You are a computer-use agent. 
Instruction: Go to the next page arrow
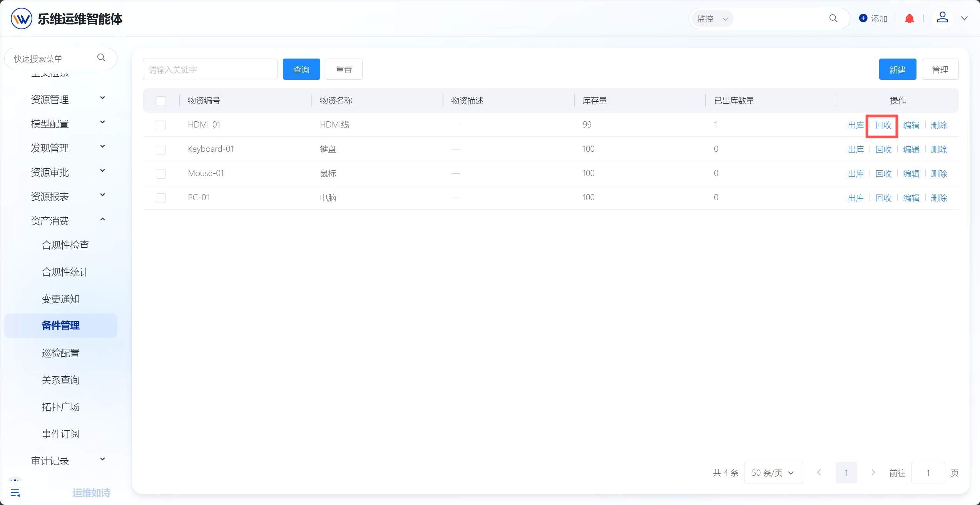coord(873,472)
